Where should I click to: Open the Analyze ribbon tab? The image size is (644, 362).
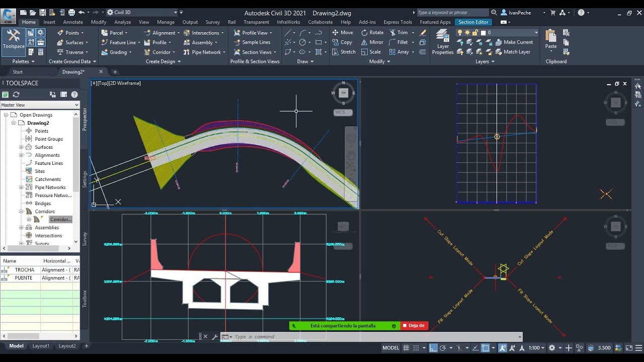[x=122, y=22]
